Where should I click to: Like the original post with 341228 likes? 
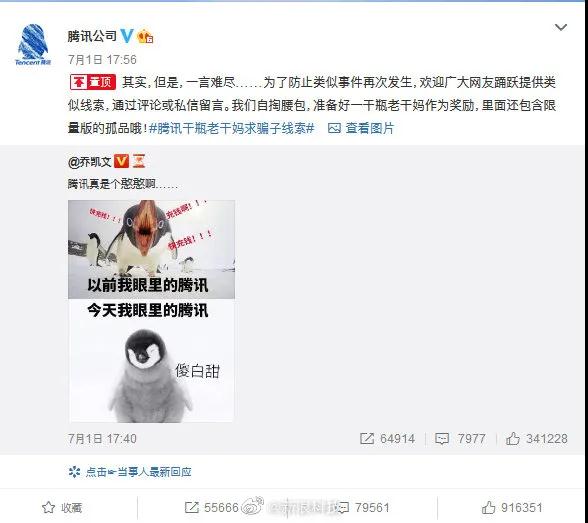pyautogui.click(x=537, y=438)
